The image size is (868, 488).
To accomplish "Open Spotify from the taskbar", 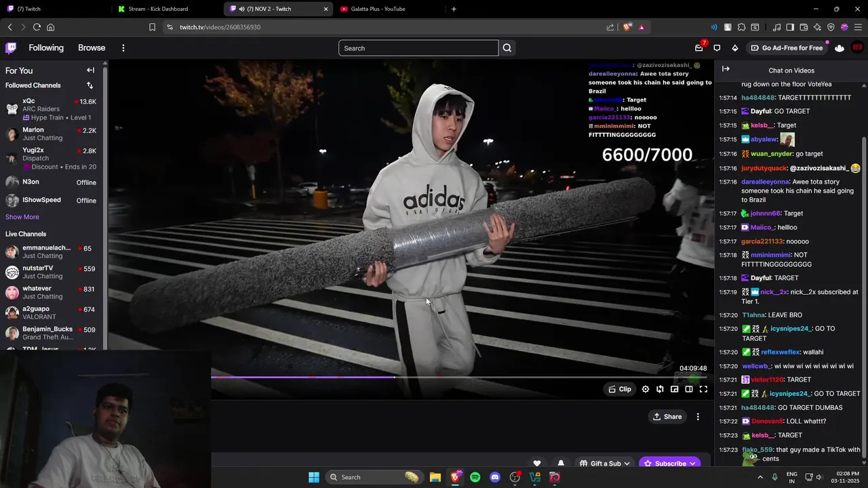I will point(475,477).
